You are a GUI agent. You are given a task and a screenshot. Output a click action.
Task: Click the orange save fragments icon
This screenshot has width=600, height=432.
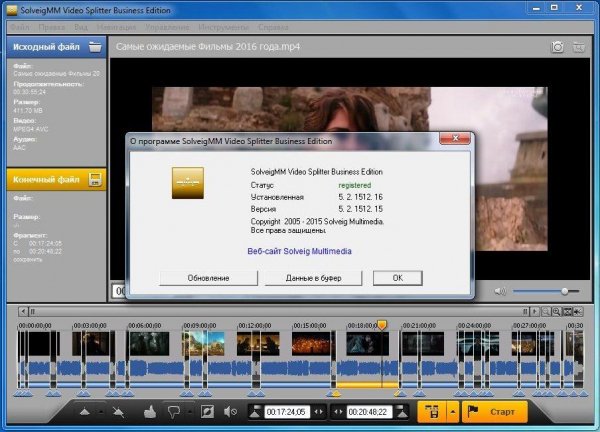pyautogui.click(x=432, y=412)
